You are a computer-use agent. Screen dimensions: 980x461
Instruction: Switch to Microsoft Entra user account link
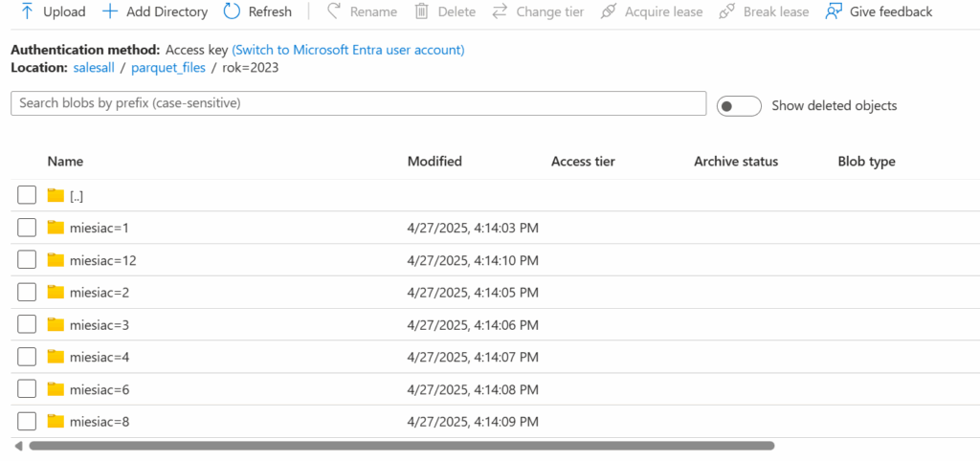tap(348, 49)
